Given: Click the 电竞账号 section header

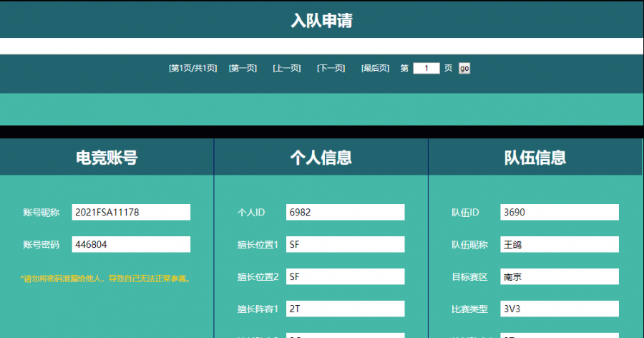Looking at the screenshot, I should [x=107, y=157].
